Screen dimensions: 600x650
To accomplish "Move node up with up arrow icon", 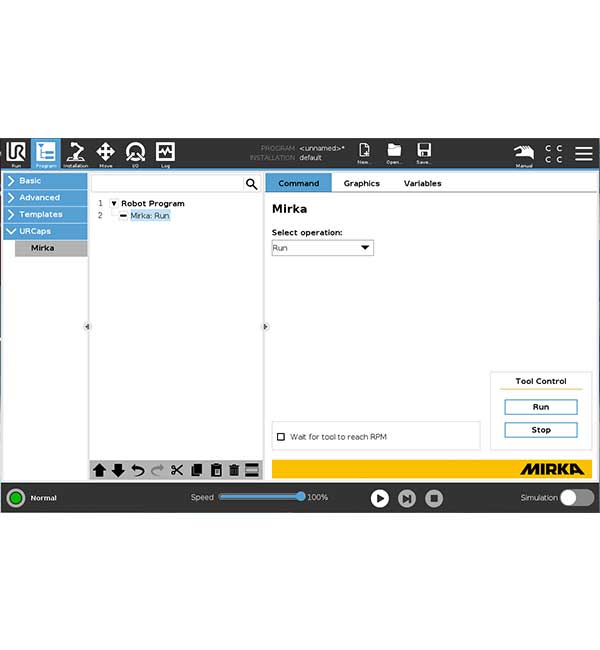I will point(100,470).
